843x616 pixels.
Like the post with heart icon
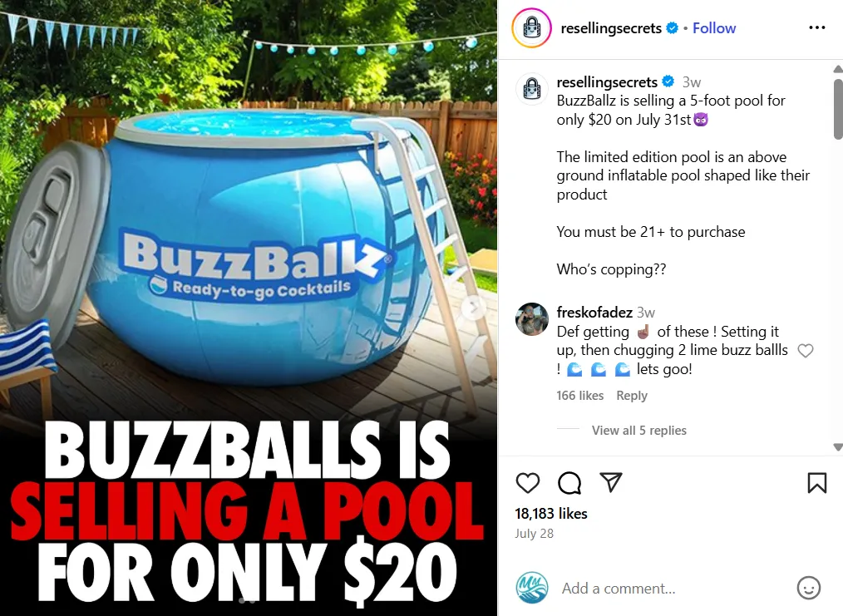[527, 483]
